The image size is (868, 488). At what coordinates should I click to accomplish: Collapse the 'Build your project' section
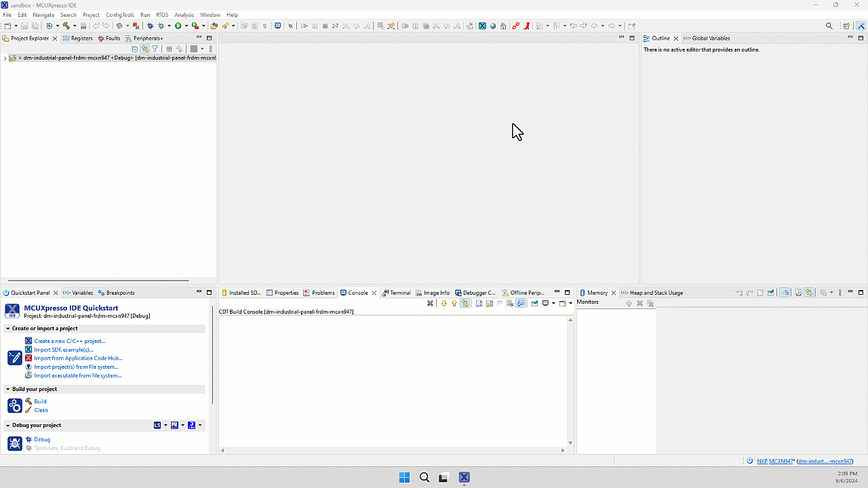(7, 389)
